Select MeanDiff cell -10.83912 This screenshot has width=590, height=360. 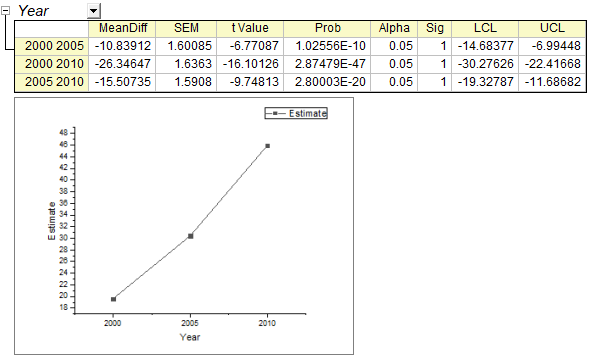(122, 46)
